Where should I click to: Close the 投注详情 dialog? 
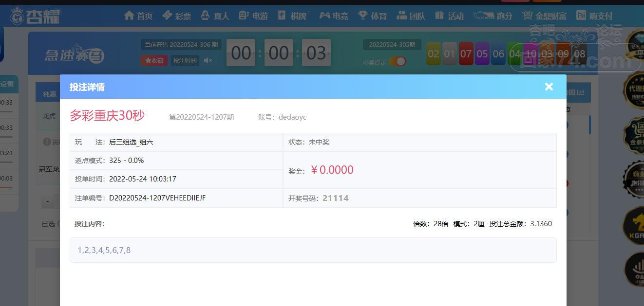click(549, 87)
